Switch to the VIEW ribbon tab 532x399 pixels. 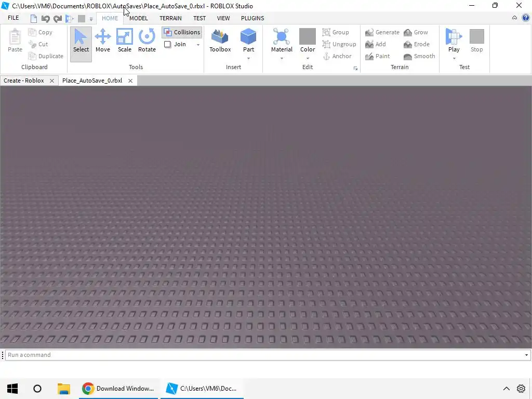[x=223, y=18]
